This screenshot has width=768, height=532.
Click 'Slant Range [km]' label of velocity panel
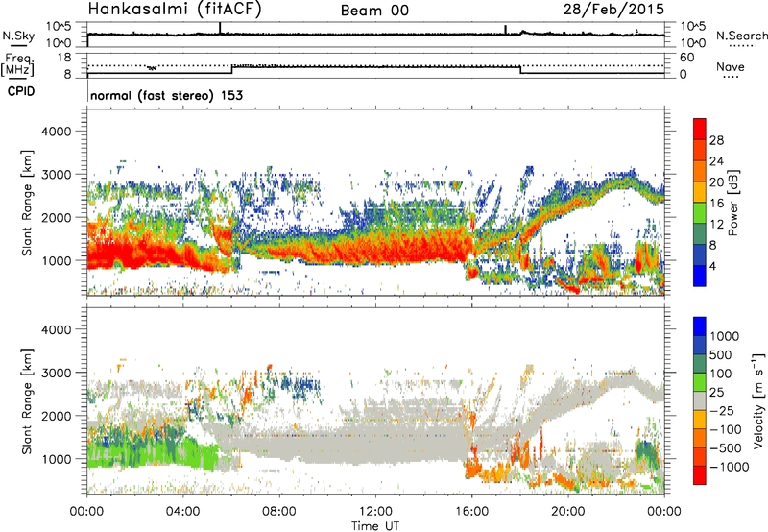pyautogui.click(x=27, y=400)
